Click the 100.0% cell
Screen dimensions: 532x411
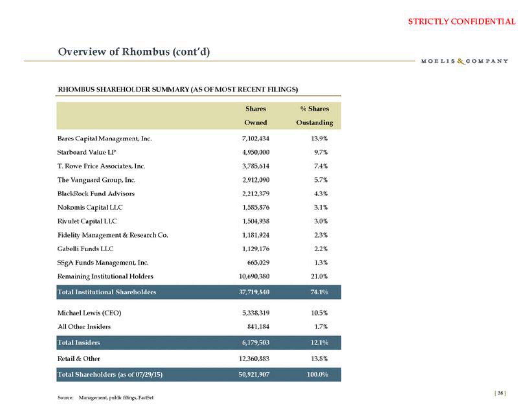318,375
